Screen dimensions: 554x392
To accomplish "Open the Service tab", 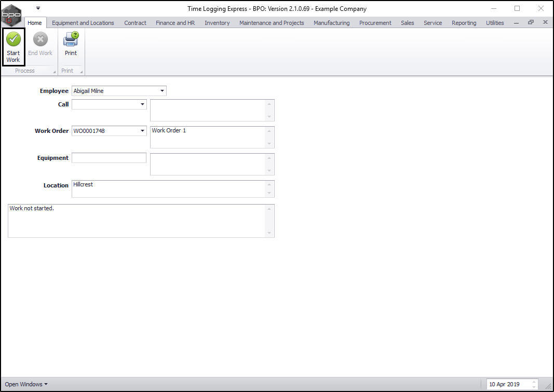I will pos(433,23).
